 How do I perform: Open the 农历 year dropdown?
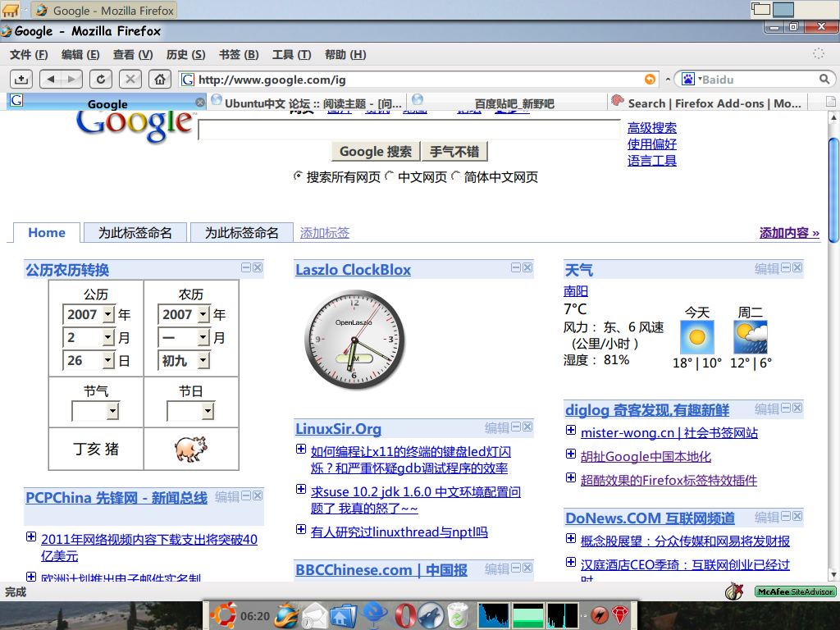click(x=184, y=314)
